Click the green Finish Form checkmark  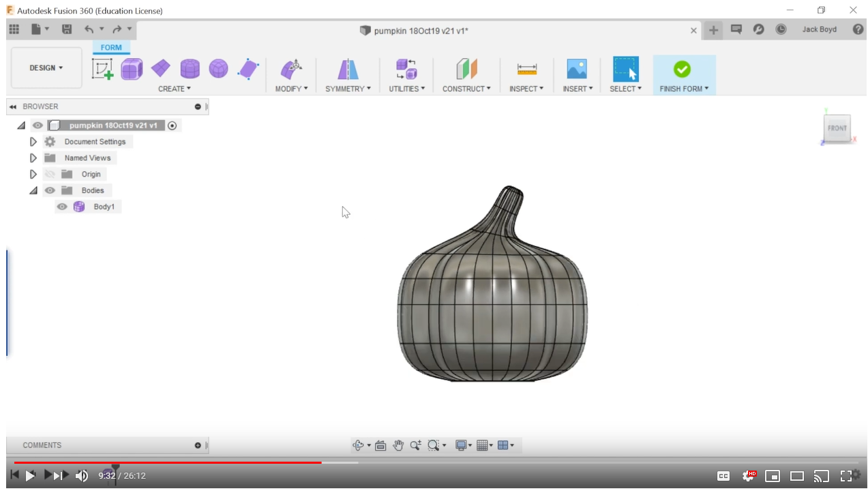(x=682, y=69)
